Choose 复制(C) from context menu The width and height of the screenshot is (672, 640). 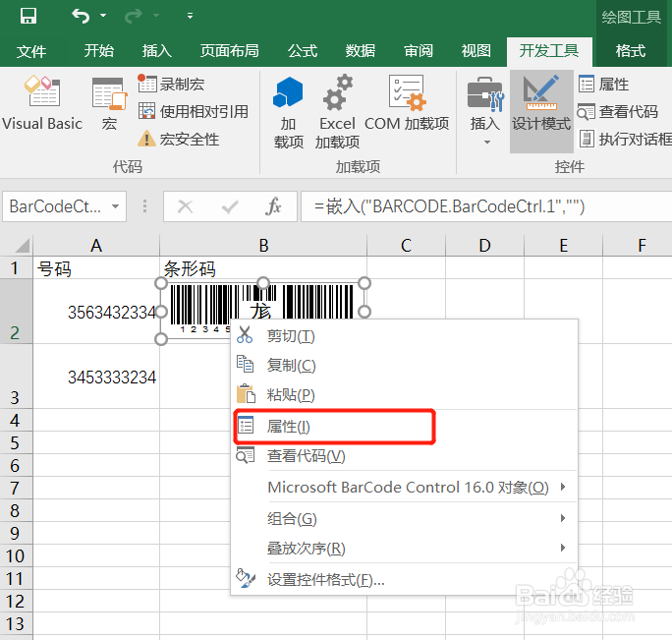404,365
